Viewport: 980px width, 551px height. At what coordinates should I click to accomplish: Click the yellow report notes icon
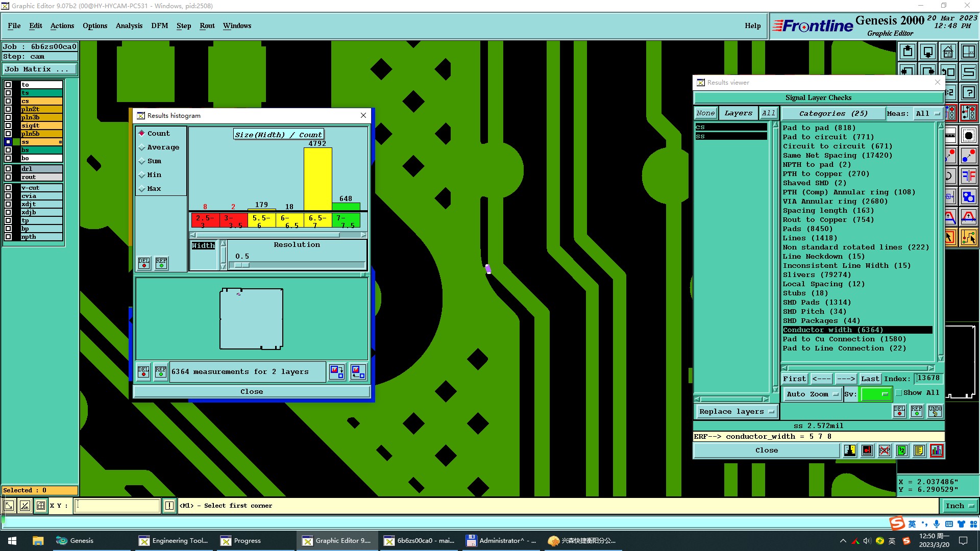click(919, 450)
